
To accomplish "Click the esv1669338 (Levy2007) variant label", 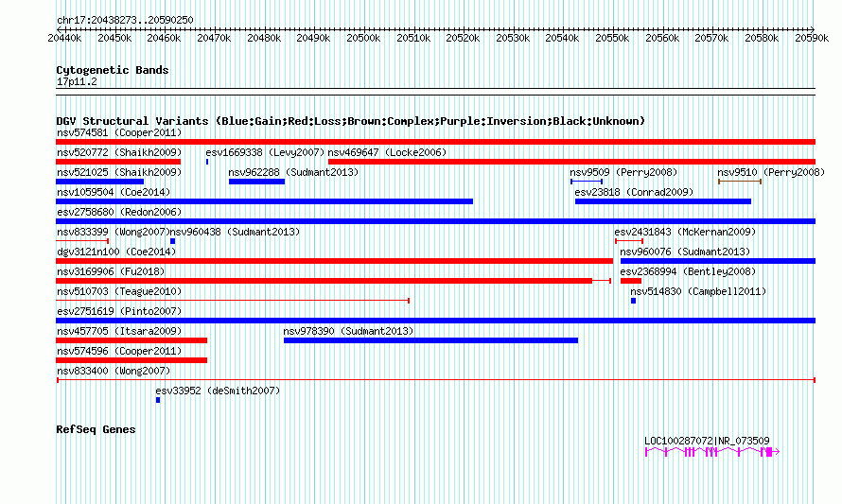I will point(265,152).
